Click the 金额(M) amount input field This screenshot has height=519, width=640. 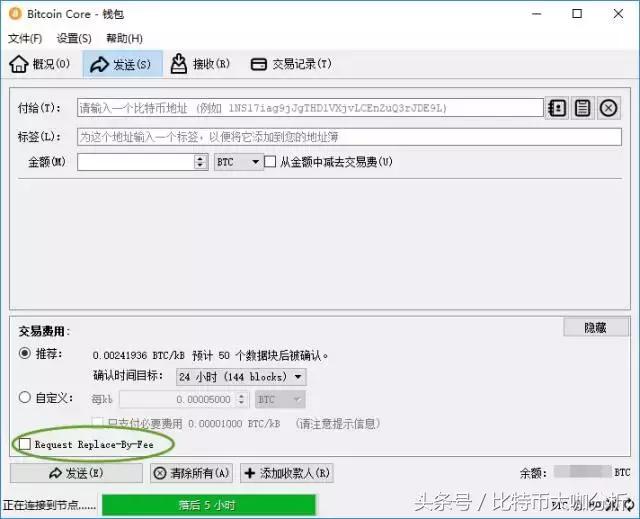coord(136,162)
